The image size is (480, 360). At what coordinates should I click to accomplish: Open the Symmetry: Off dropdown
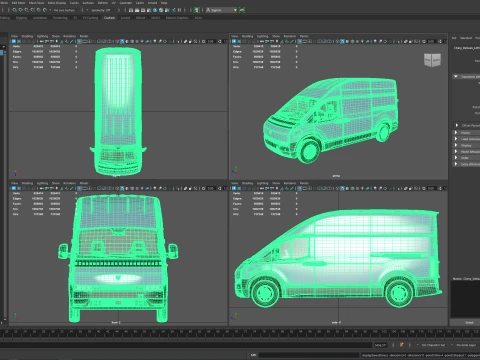101,10
